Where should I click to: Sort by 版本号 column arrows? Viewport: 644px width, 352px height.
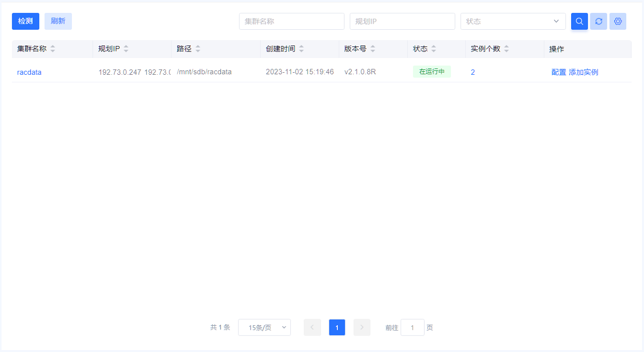[x=373, y=49]
